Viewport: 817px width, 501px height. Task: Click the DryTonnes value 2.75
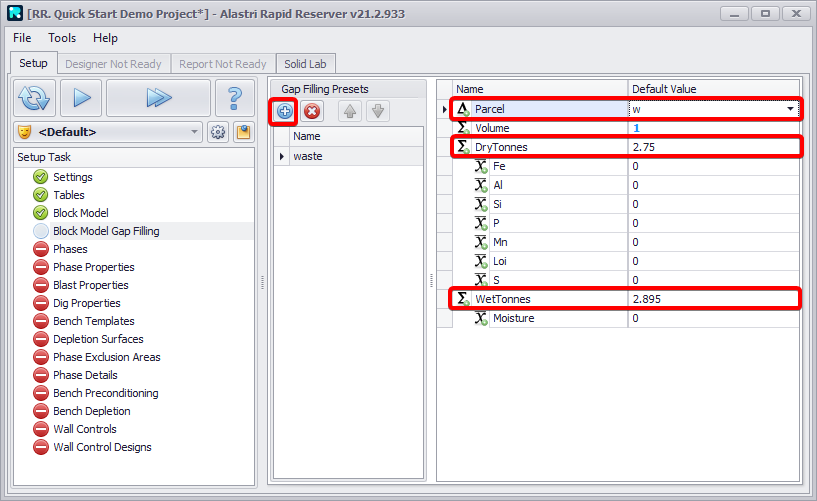point(644,147)
